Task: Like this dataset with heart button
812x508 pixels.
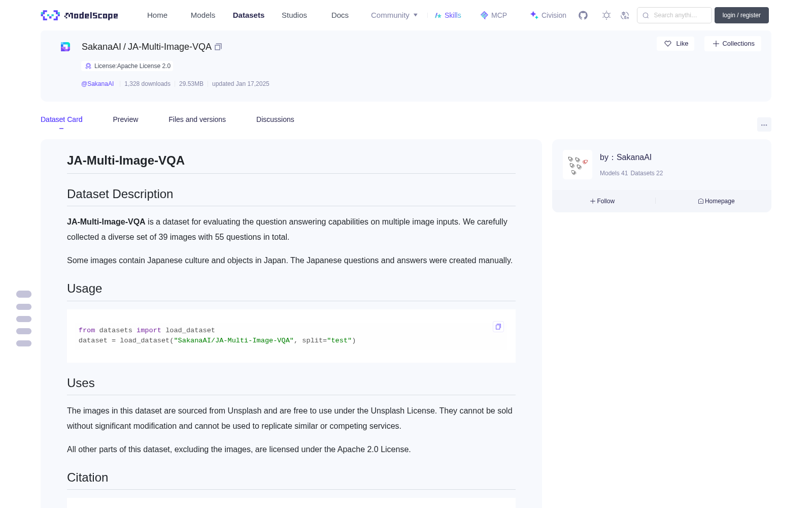Action: tap(675, 44)
